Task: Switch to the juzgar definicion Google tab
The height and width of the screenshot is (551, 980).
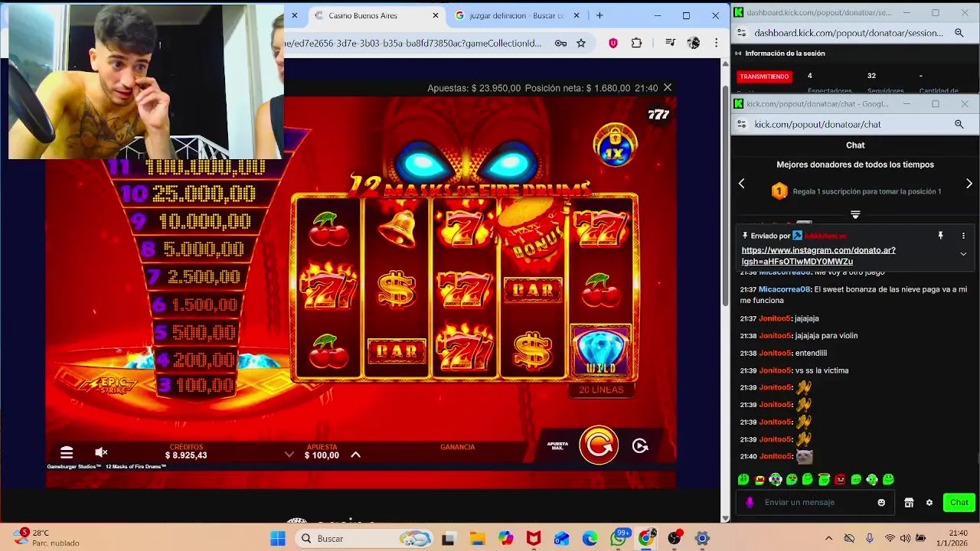Action: tap(518, 15)
